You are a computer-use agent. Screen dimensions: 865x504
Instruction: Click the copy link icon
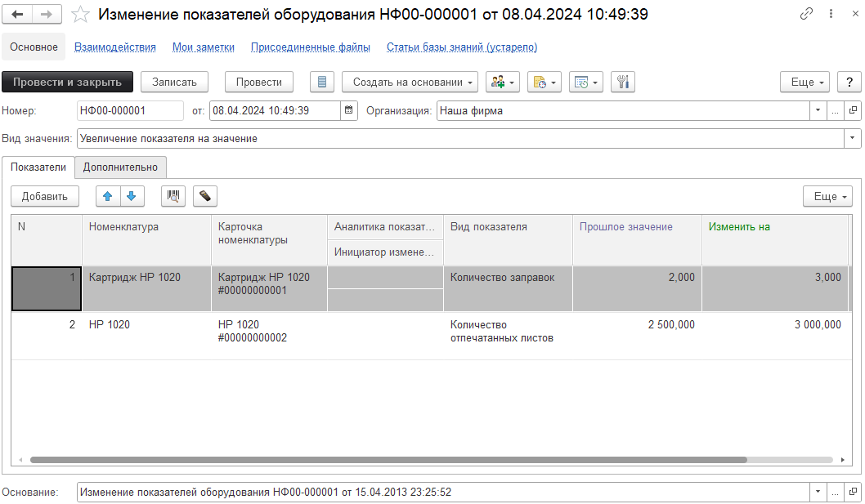(806, 15)
